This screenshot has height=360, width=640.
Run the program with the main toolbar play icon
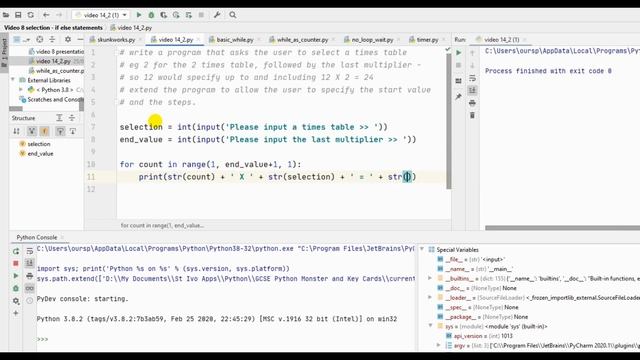tap(139, 15)
